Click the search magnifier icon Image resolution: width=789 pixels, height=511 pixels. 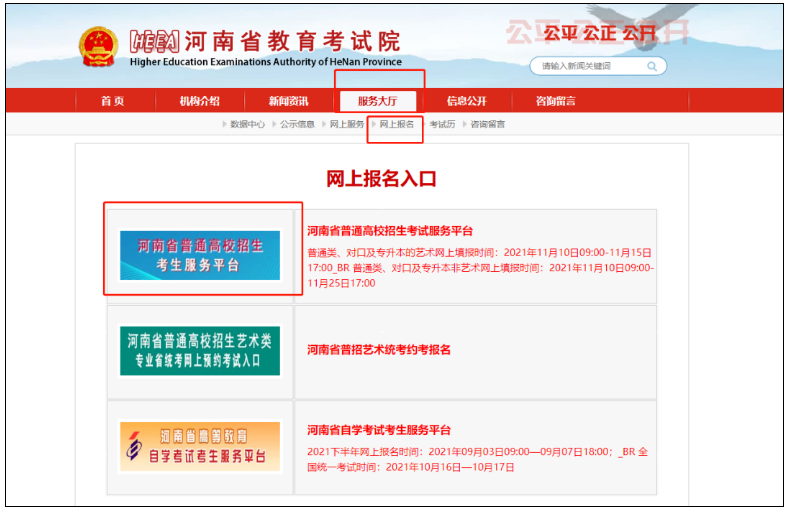[x=653, y=67]
